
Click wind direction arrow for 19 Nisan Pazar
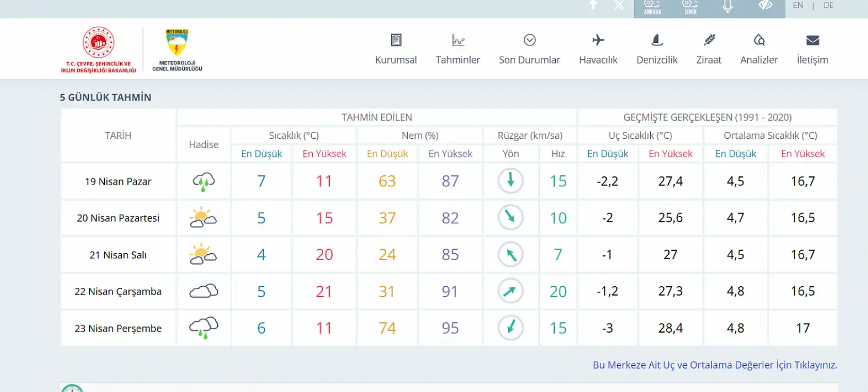(510, 181)
